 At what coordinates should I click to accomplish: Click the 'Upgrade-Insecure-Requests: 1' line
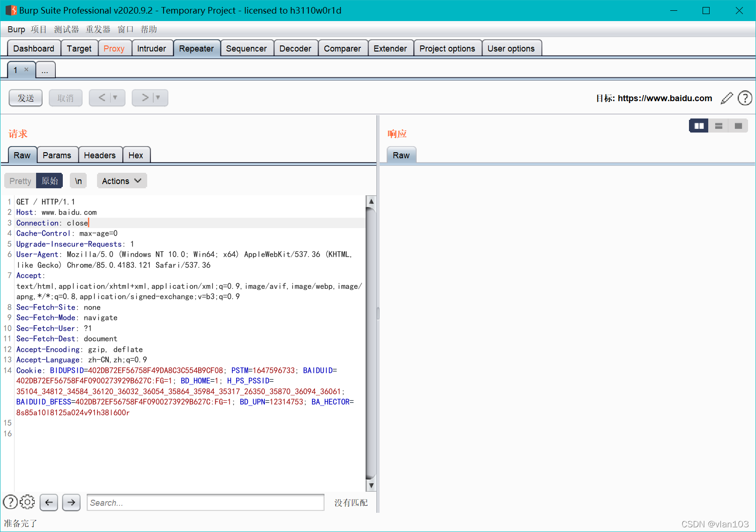(75, 244)
